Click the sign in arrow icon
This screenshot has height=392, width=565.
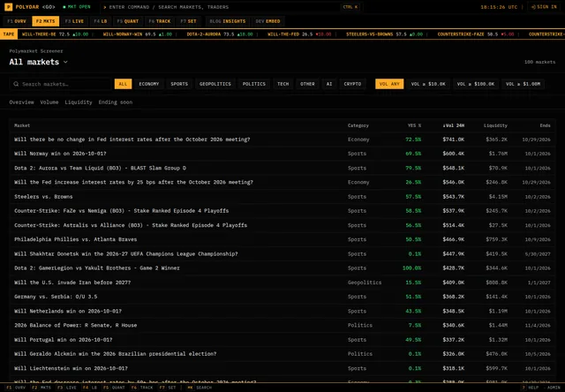pos(533,7)
